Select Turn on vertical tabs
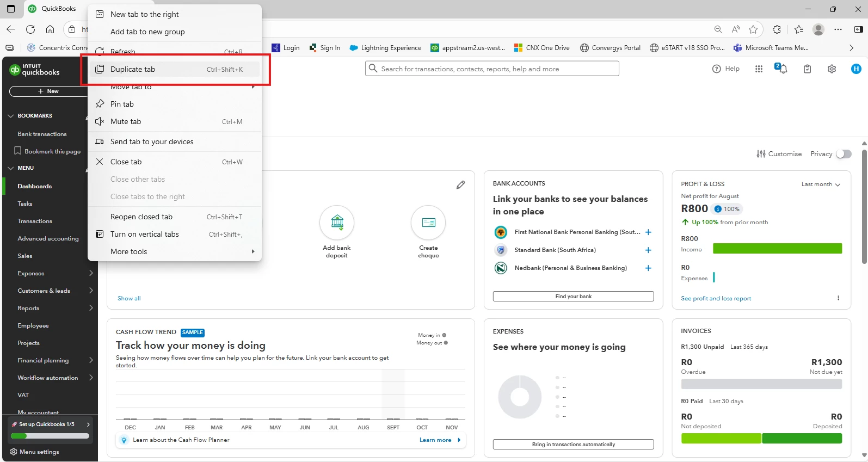868x462 pixels. point(174,234)
